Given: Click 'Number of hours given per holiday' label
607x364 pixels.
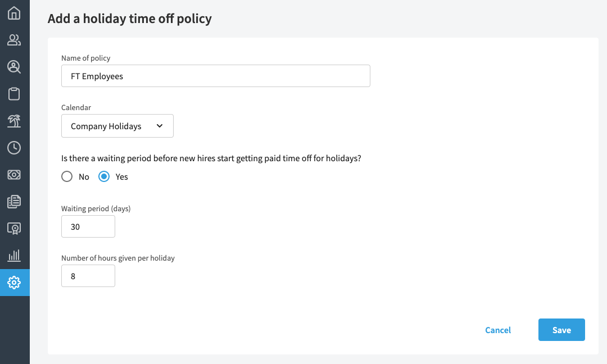Looking at the screenshot, I should click(x=117, y=258).
